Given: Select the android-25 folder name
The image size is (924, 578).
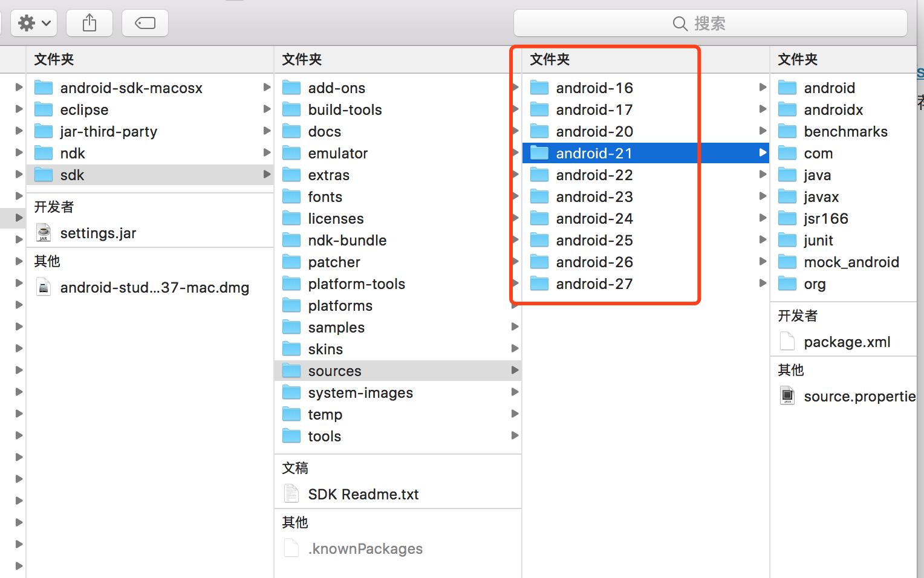Looking at the screenshot, I should (x=594, y=241).
